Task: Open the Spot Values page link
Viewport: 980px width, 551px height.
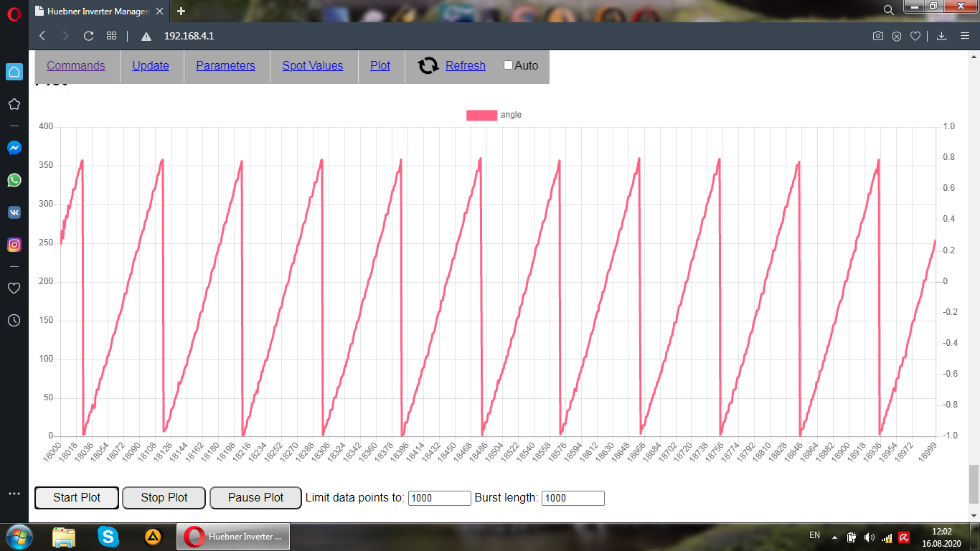Action: tap(313, 66)
